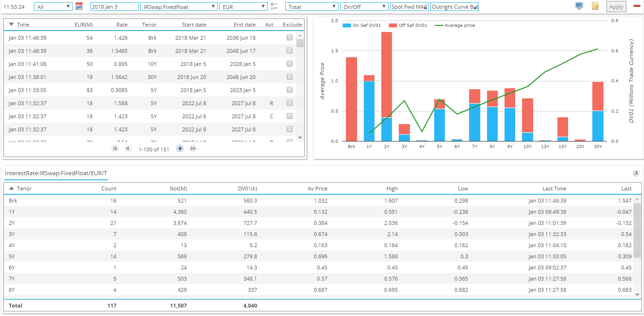Click the monitor display icon
The width and height of the screenshot is (644, 316).
pyautogui.click(x=579, y=6)
